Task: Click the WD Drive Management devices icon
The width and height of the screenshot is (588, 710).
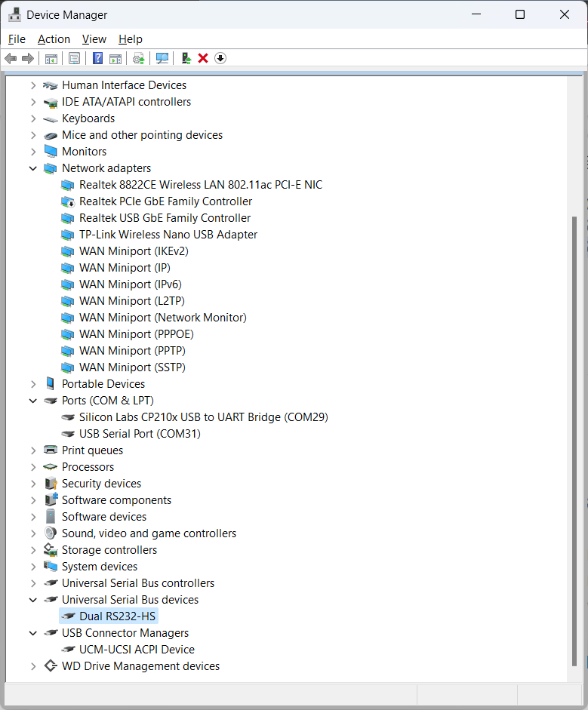Action: point(51,666)
